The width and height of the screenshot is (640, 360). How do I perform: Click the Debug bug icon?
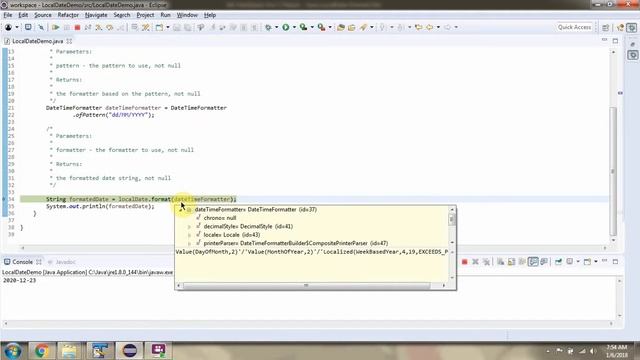[268, 27]
